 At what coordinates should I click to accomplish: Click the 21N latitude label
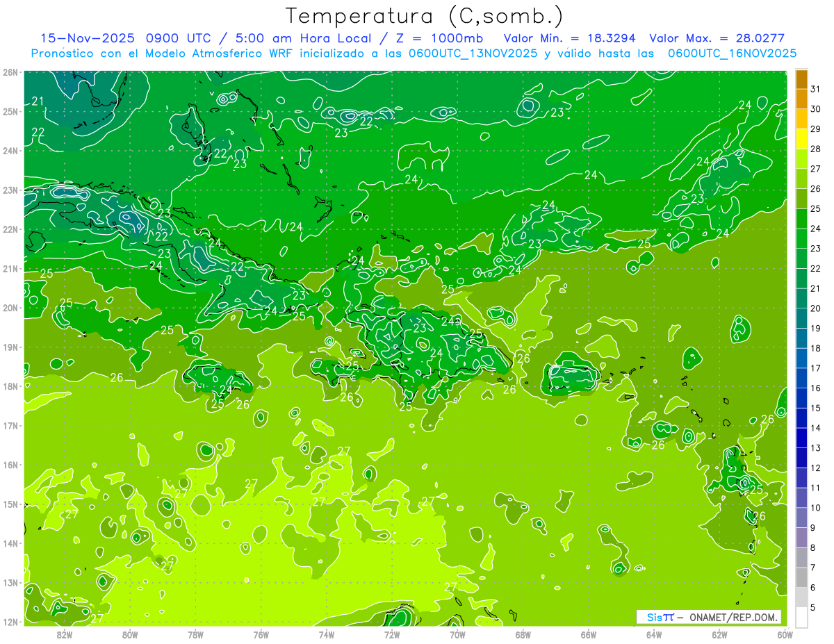click(x=10, y=269)
